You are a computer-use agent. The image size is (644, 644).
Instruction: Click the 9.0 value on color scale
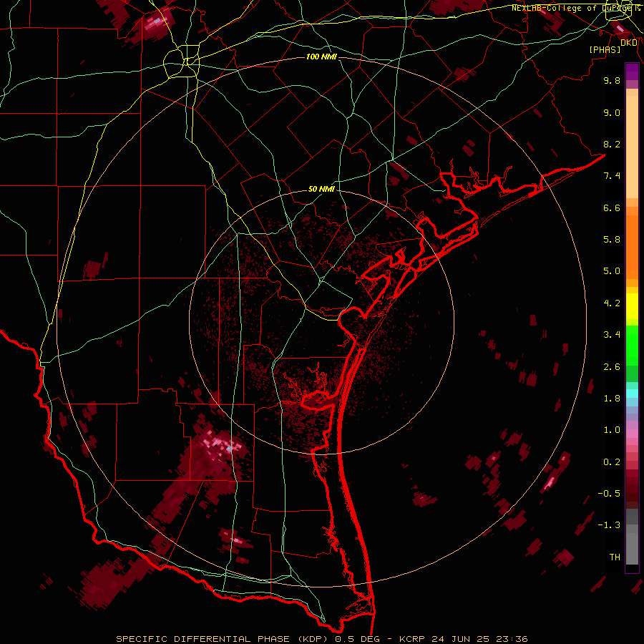pyautogui.click(x=612, y=112)
